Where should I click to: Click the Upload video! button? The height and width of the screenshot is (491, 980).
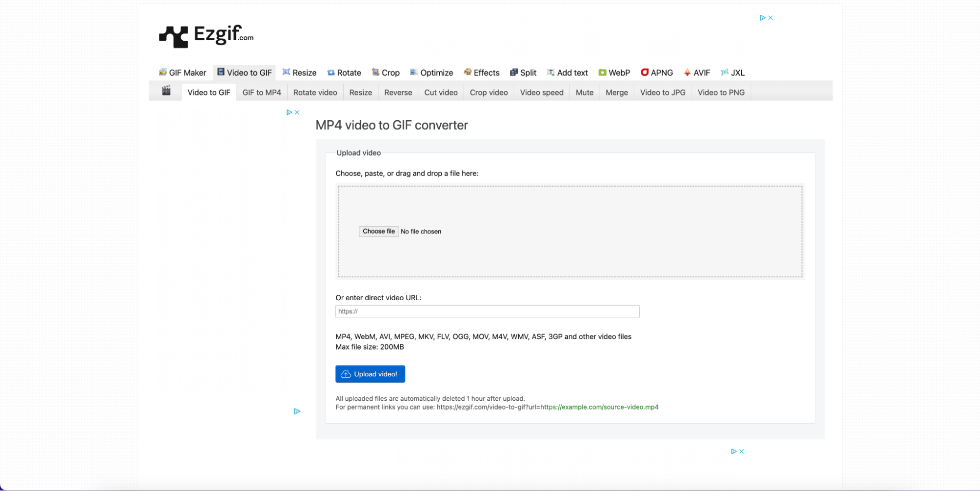coord(370,374)
